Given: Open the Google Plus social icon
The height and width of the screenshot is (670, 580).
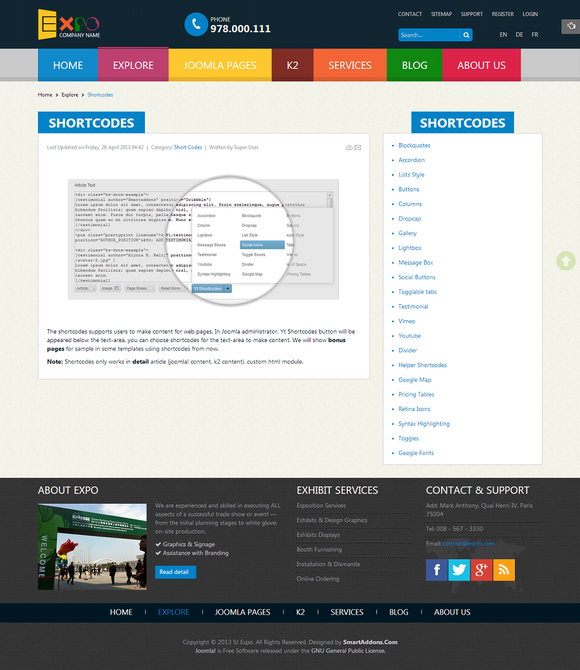Looking at the screenshot, I should click(x=481, y=570).
